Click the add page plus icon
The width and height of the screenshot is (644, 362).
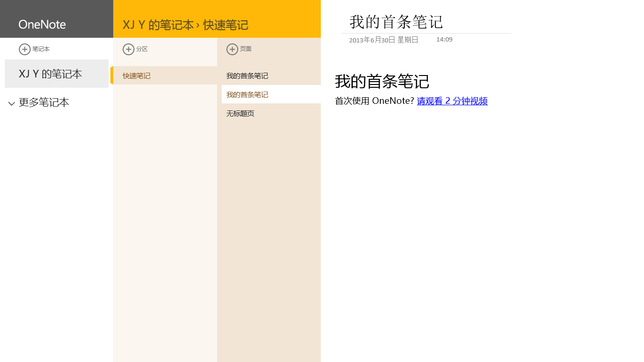coord(232,49)
